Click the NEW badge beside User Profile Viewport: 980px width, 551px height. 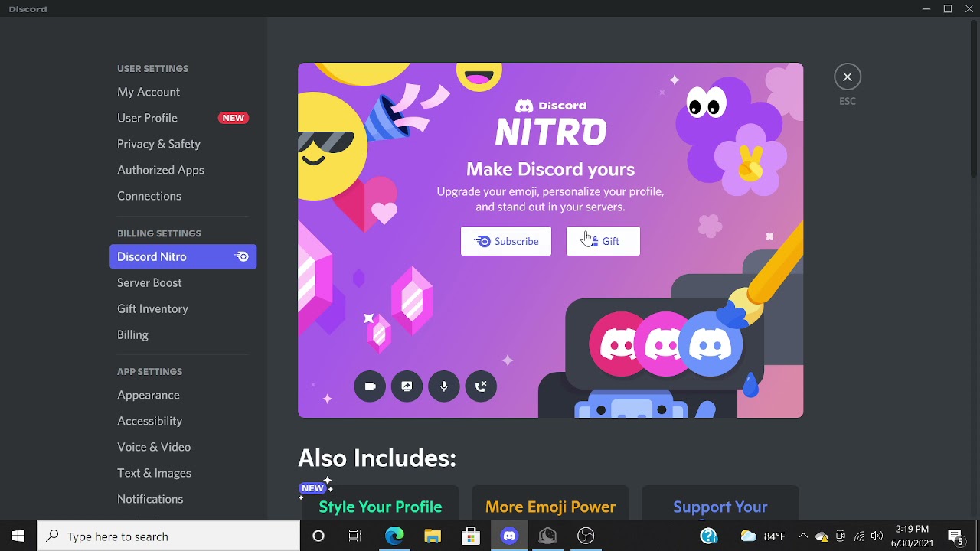click(234, 118)
